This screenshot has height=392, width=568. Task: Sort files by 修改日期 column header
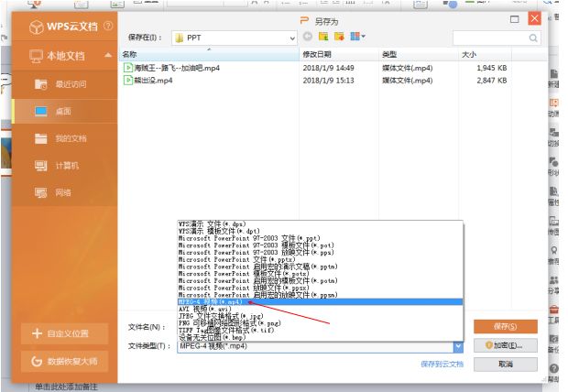pos(339,54)
